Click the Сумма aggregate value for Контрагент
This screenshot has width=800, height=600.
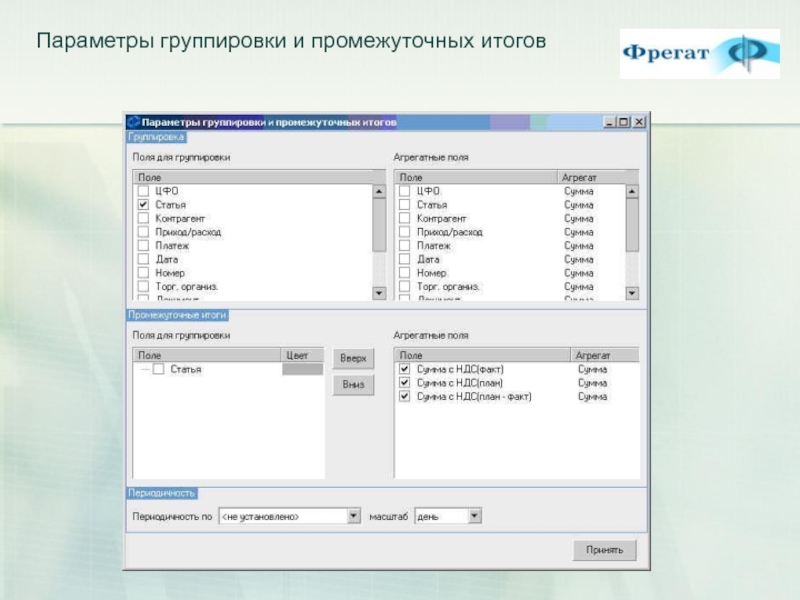tap(579, 218)
